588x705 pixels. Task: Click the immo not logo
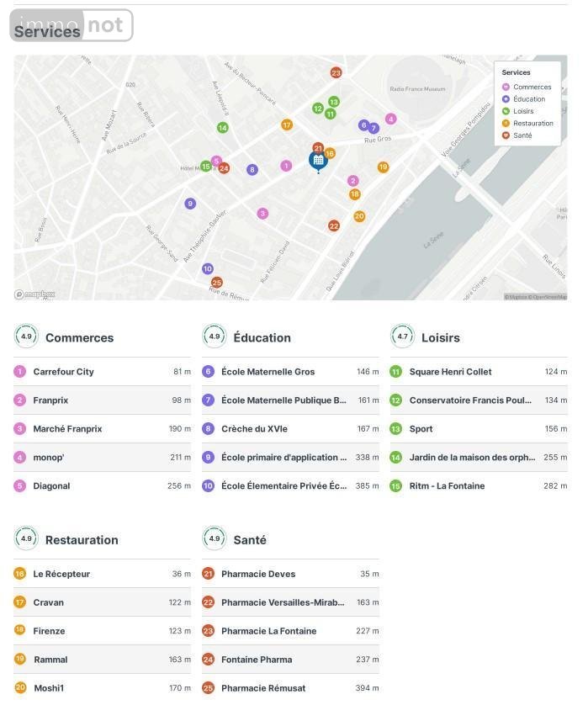coord(72,26)
